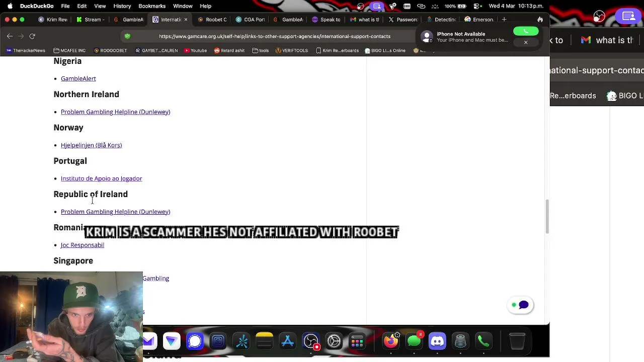Accept call with green phone button
The image size is (644, 362).
click(526, 31)
